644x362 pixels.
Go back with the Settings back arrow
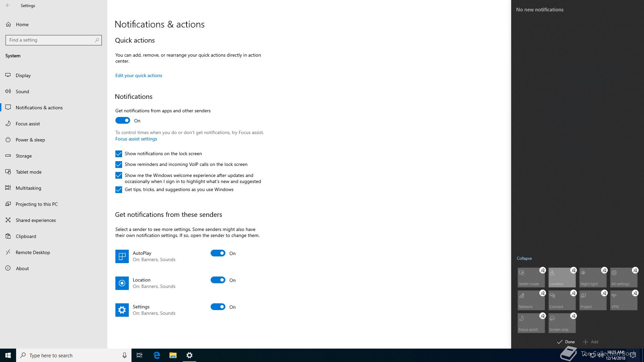8,5
